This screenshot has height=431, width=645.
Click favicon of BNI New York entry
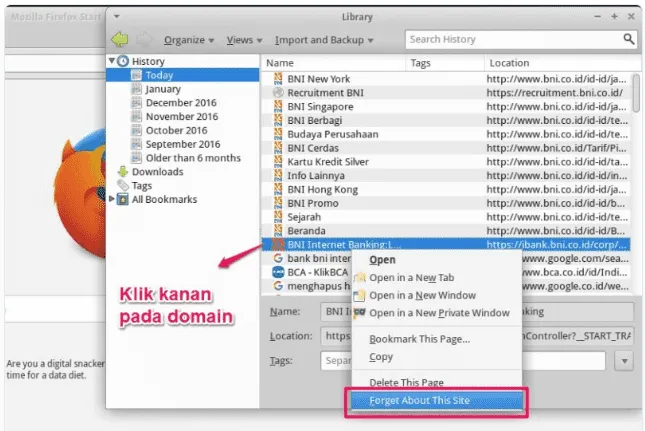coord(278,79)
